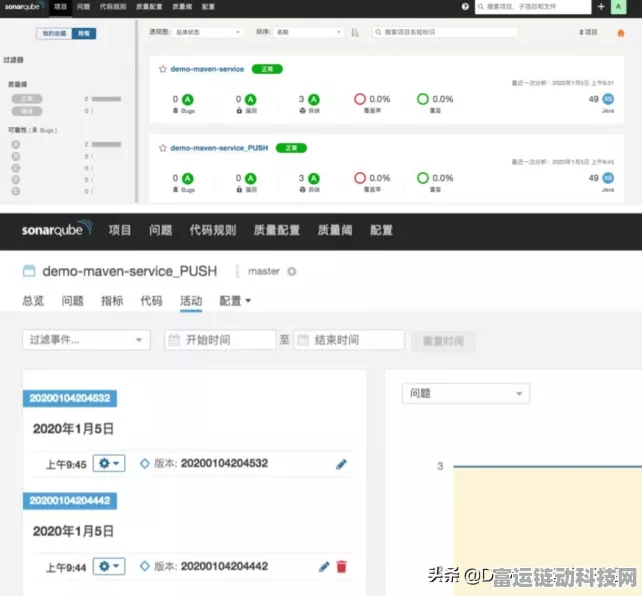Click the Bugs A rating badge on demo-maven-service
The height and width of the screenshot is (596, 642).
pyautogui.click(x=188, y=99)
